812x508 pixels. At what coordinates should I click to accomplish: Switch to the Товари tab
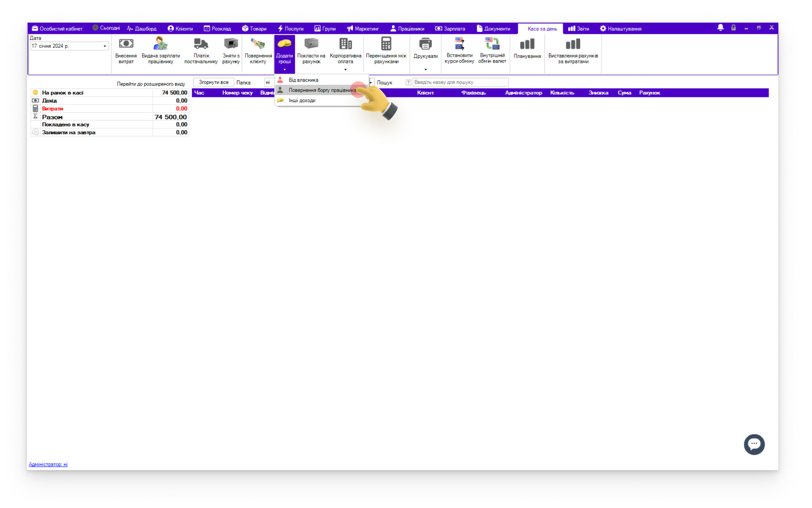tap(254, 29)
